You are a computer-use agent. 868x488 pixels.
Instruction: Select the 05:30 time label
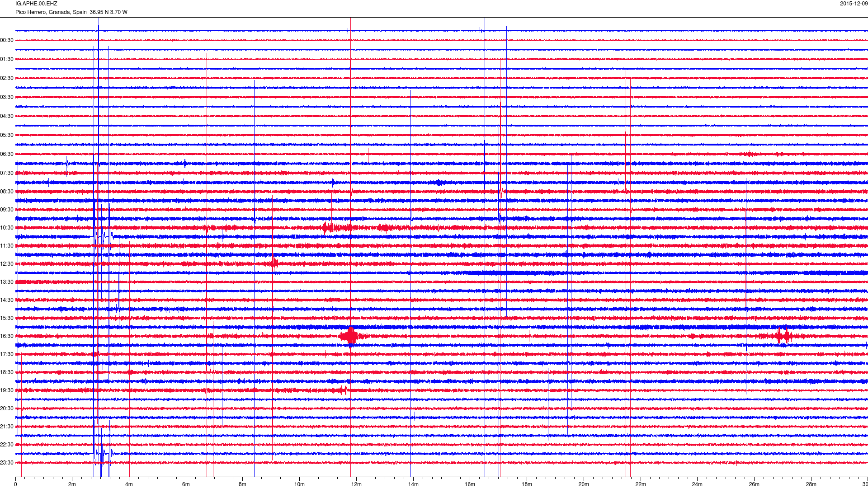tap(7, 135)
